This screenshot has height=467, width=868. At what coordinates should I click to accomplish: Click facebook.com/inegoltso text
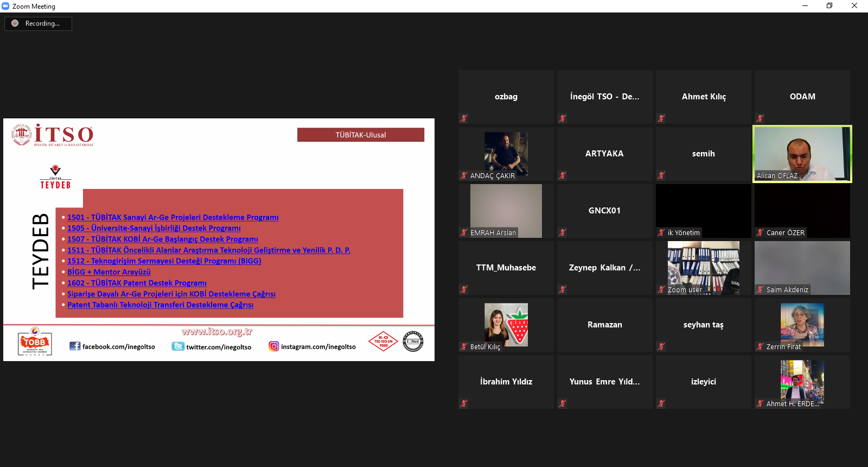point(119,346)
